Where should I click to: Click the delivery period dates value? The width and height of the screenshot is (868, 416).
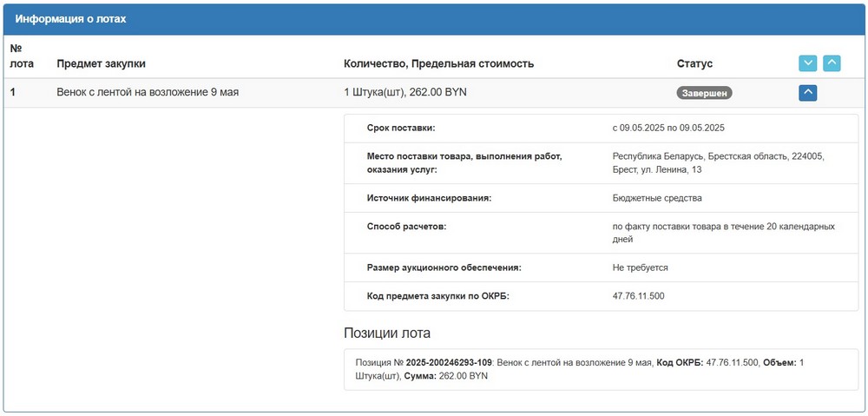point(667,128)
